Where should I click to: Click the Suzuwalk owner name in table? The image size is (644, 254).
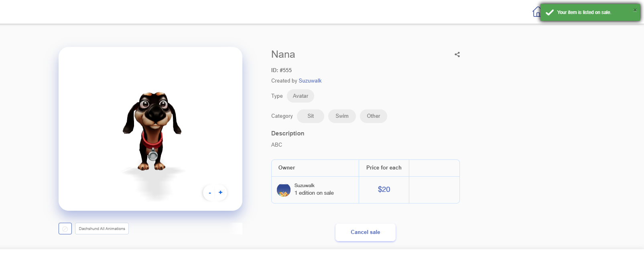click(x=305, y=185)
